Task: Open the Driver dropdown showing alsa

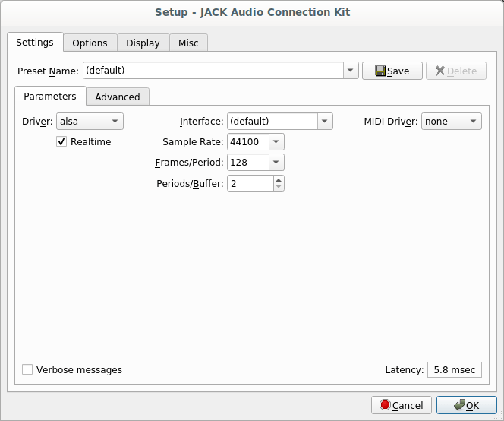Action: coord(90,121)
